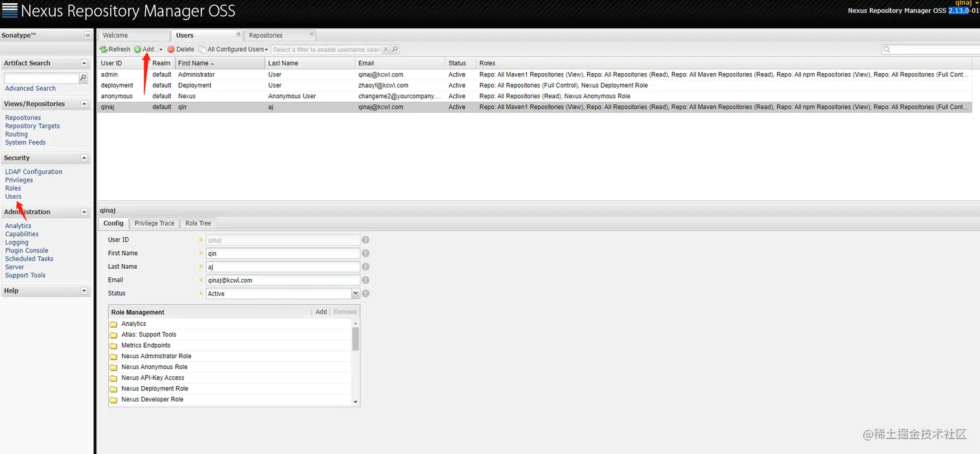Collapse the Artifact Search section
The width and height of the screenshot is (980, 454).
pos(84,63)
